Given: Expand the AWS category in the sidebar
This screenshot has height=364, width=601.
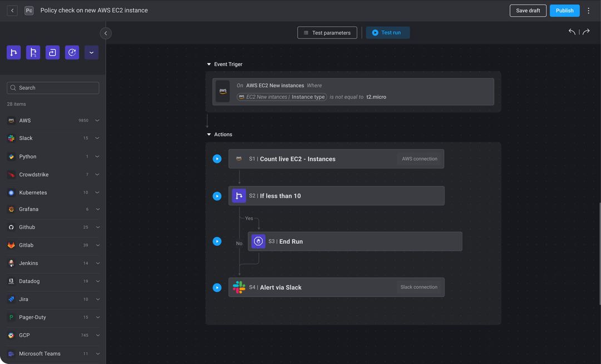Looking at the screenshot, I should tap(97, 120).
